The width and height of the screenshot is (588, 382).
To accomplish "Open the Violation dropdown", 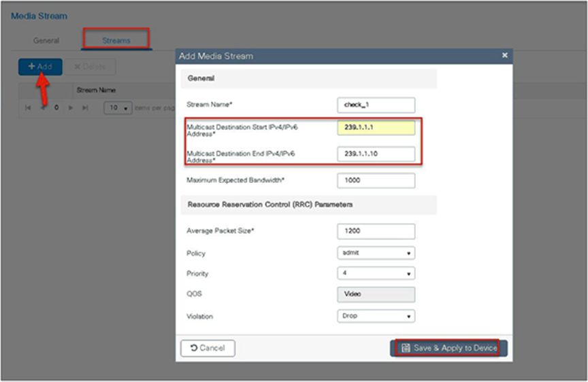I will [x=376, y=315].
